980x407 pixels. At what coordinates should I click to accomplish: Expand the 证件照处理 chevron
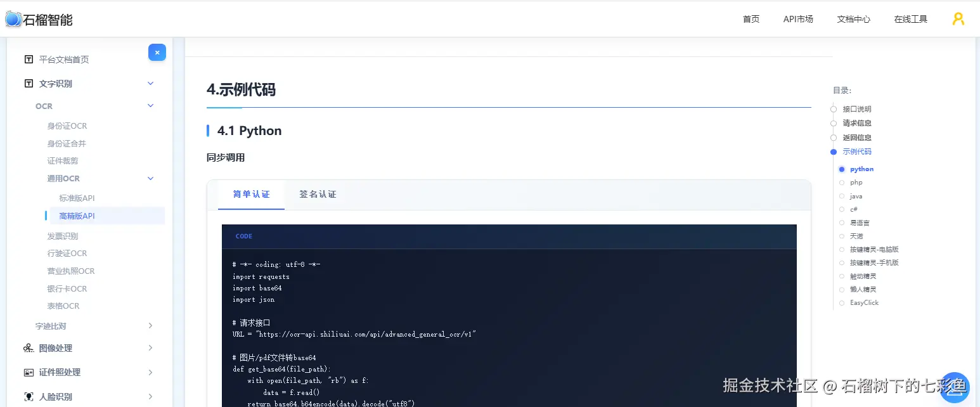click(150, 372)
